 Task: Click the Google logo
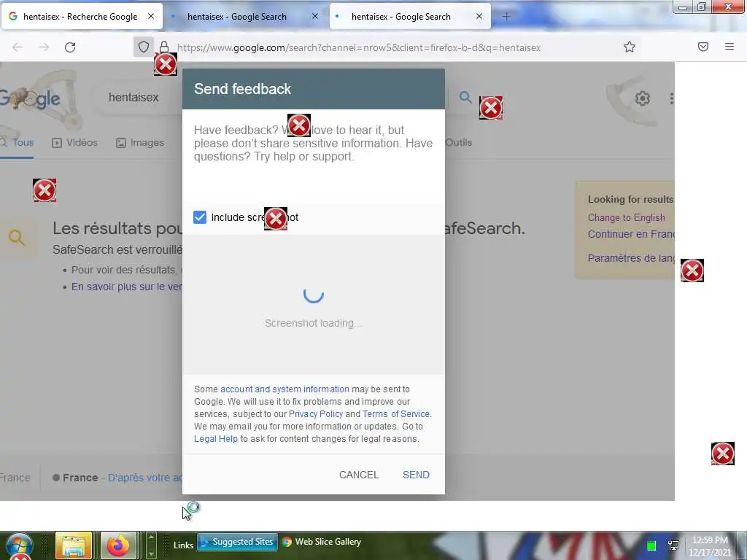[x=29, y=99]
